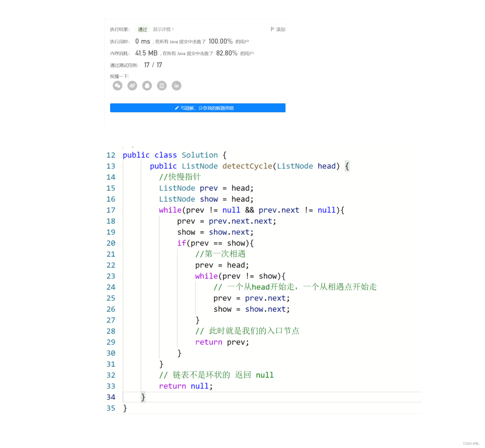Click the Solution class name
The height and width of the screenshot is (448, 485).
click(200, 155)
